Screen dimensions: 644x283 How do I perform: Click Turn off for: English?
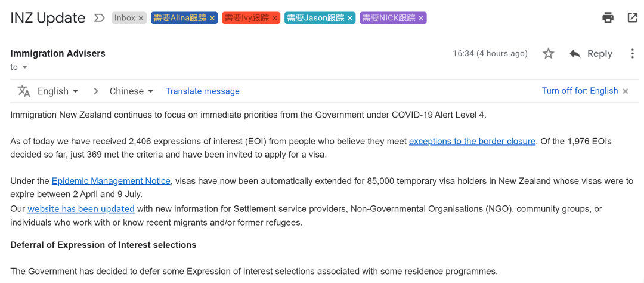[x=580, y=91]
